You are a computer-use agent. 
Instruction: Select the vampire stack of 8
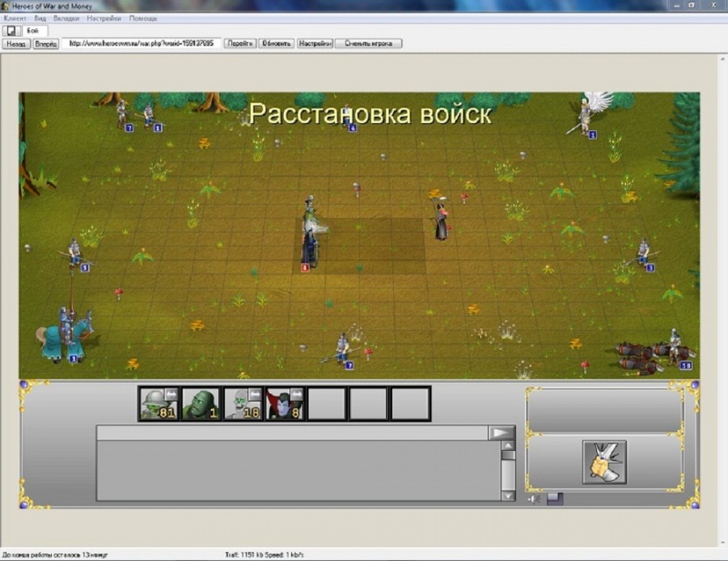(284, 403)
